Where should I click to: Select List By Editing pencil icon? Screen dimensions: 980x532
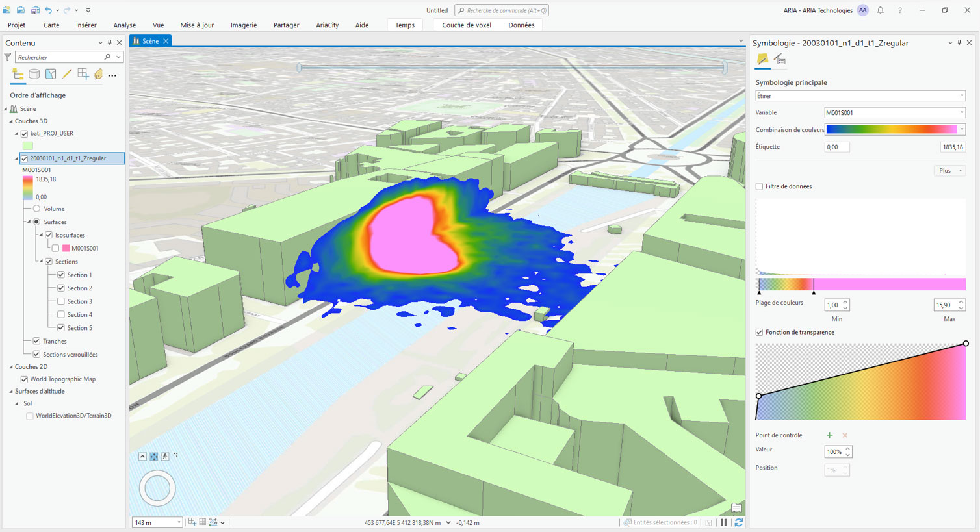[67, 75]
